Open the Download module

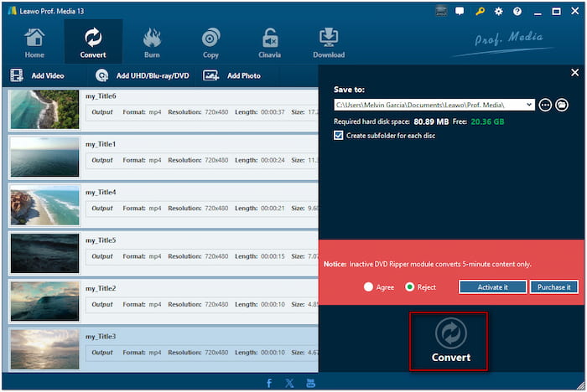[329, 43]
